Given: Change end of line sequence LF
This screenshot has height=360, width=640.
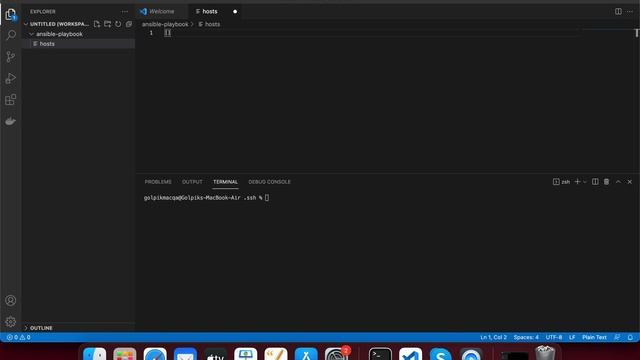Looking at the screenshot, I should 572,337.
